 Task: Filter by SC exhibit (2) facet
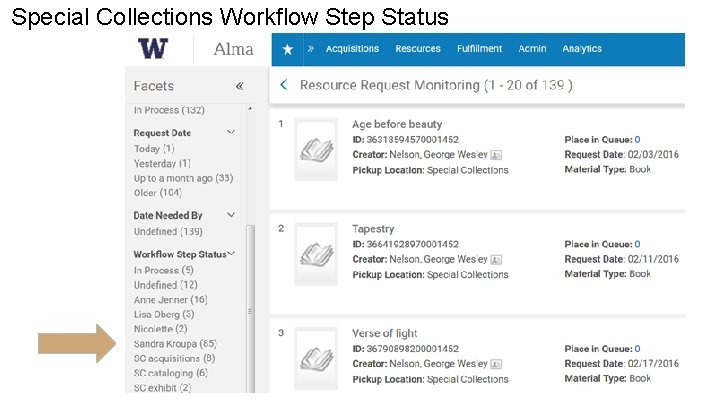point(163,388)
